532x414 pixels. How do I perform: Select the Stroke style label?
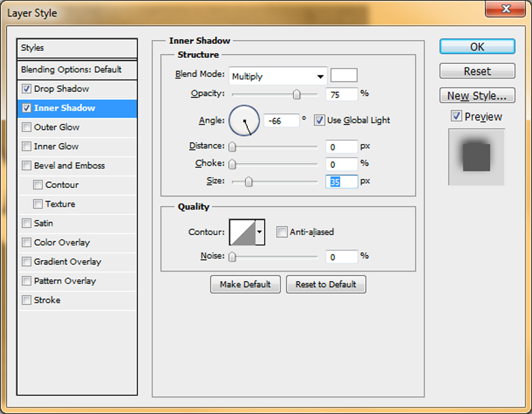pos(47,300)
